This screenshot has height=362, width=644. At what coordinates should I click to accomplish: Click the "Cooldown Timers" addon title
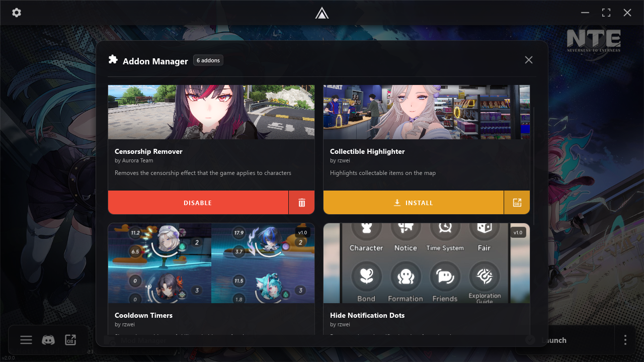[x=143, y=315]
